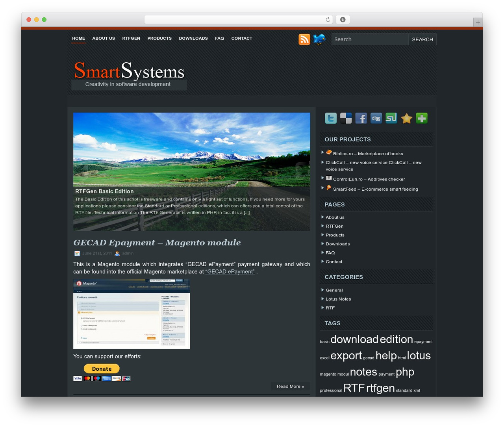Click the SEARCH button
This screenshot has width=504, height=427.
pyautogui.click(x=422, y=39)
